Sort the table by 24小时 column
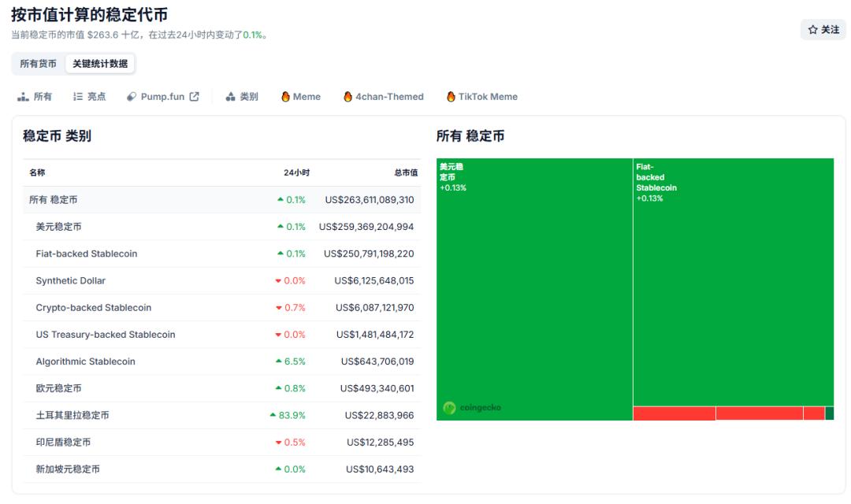 (296, 172)
